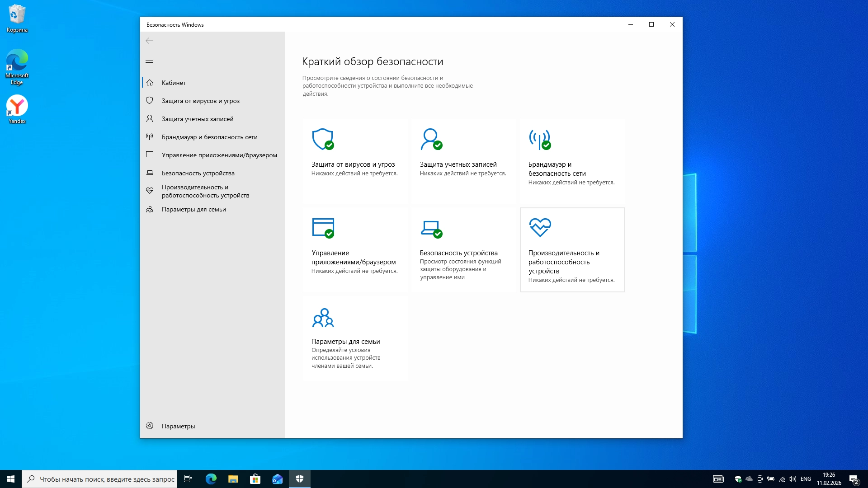Click the shield virus protection tile icon

pyautogui.click(x=323, y=139)
